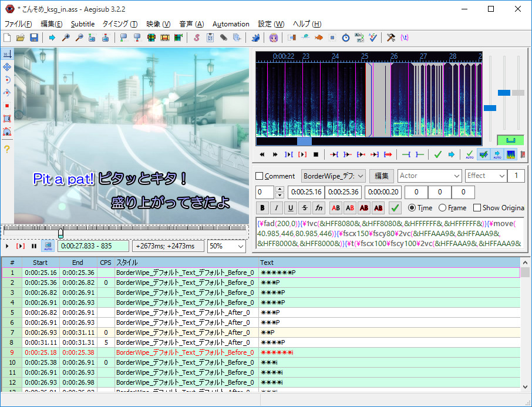
Task: Toggle auto next line on commit
Action: [x=483, y=154]
